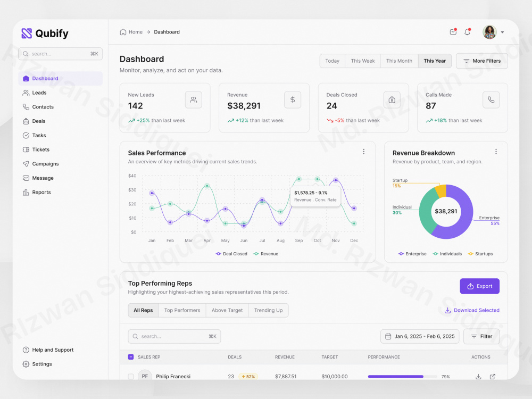Click the DEALS column header

pyautogui.click(x=235, y=358)
